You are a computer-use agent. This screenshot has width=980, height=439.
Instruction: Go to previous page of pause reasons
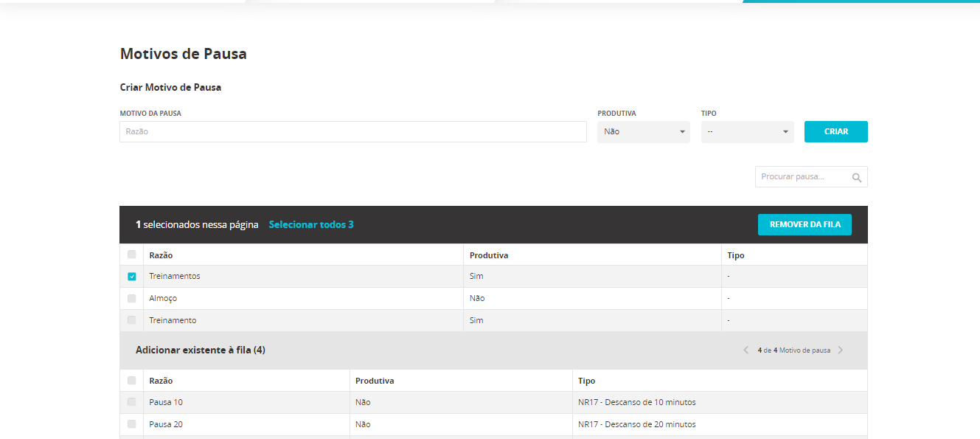point(746,350)
